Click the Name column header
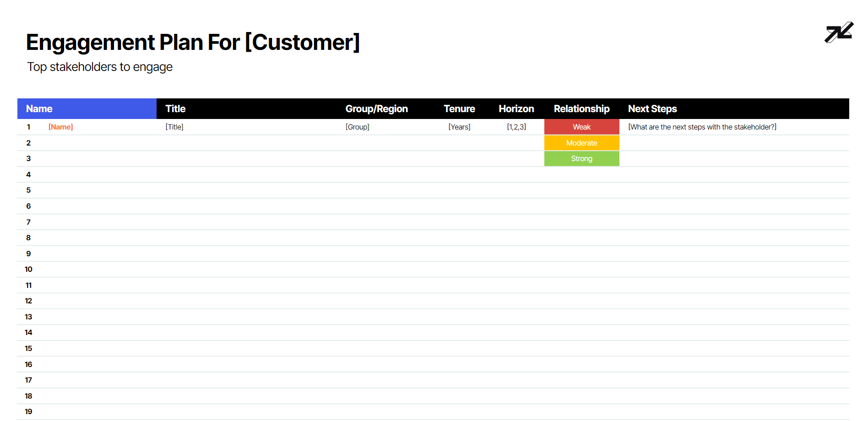The image size is (868, 421). tap(39, 109)
